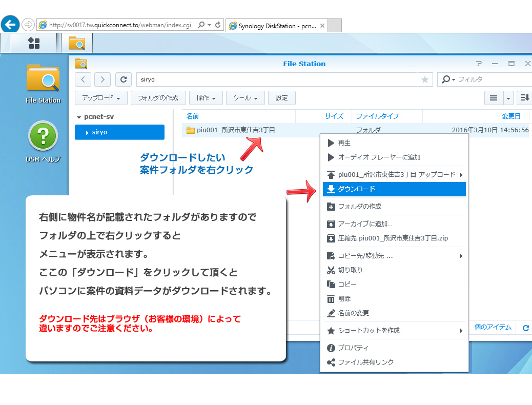
Task: Click the 設定 button
Action: 281,98
